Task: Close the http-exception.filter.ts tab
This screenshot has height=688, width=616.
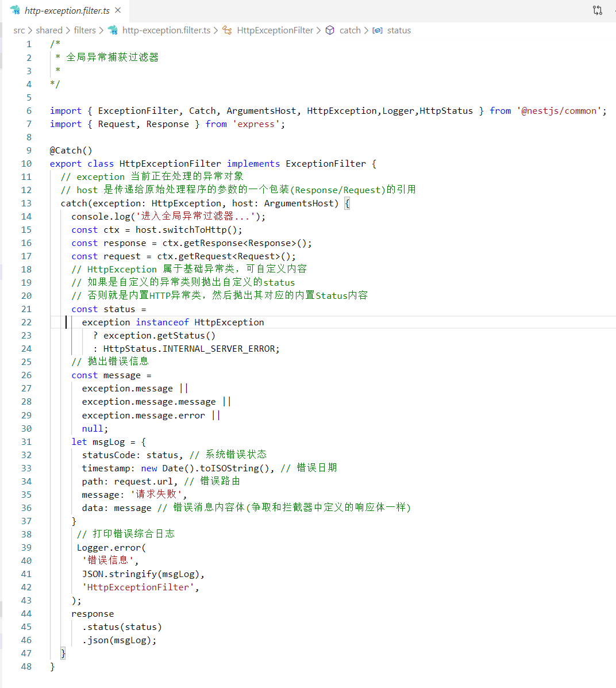Action: click(119, 10)
